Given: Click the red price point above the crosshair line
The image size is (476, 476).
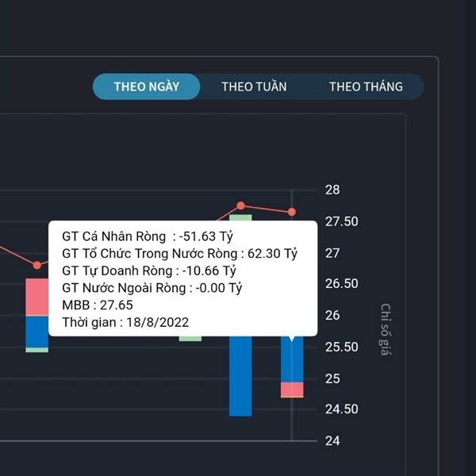Looking at the screenshot, I should click(292, 212).
